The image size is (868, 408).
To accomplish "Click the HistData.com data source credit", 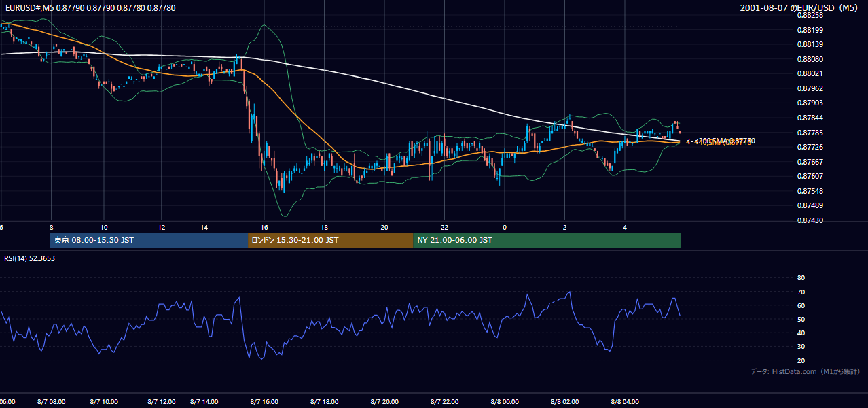I will tap(805, 371).
